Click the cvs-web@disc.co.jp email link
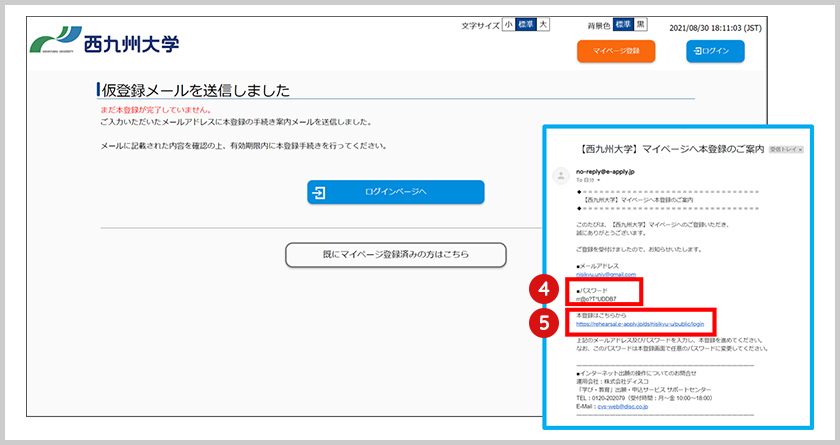The image size is (840, 445). pyautogui.click(x=622, y=407)
